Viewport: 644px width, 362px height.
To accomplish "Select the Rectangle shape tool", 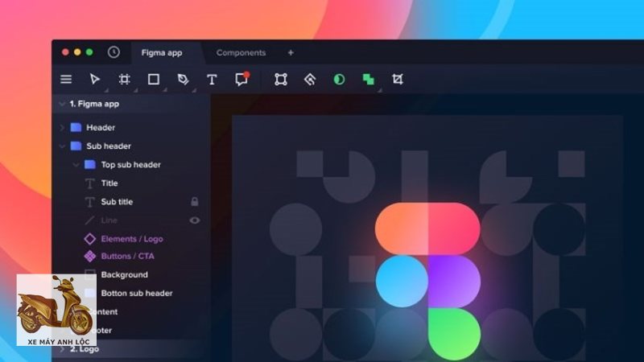I will pos(154,79).
